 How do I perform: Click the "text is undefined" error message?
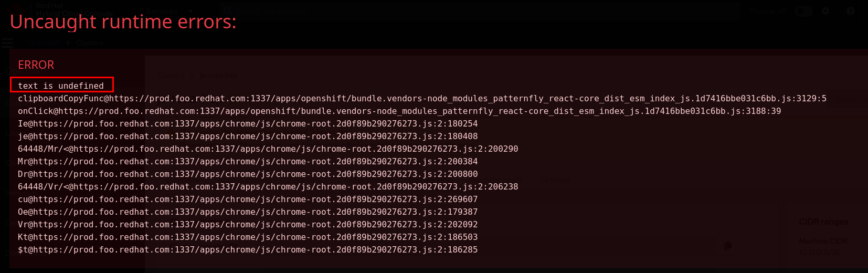[x=61, y=86]
